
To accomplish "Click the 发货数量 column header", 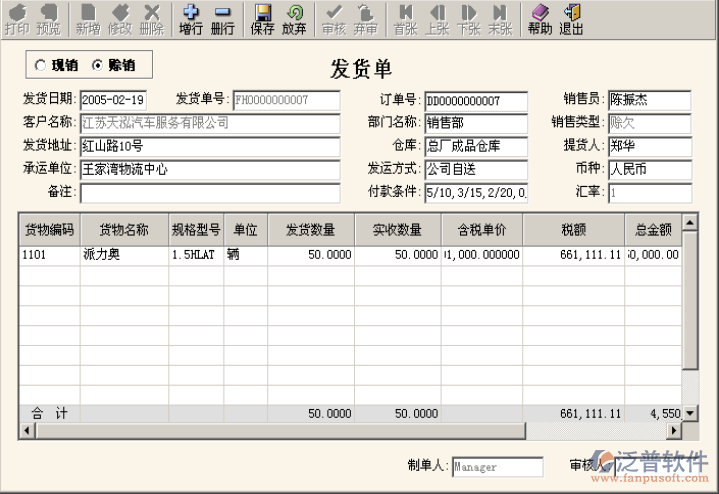I will tap(311, 230).
